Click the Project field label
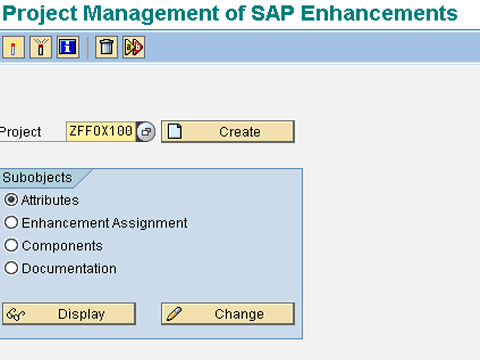The height and width of the screenshot is (360, 480). 20,132
